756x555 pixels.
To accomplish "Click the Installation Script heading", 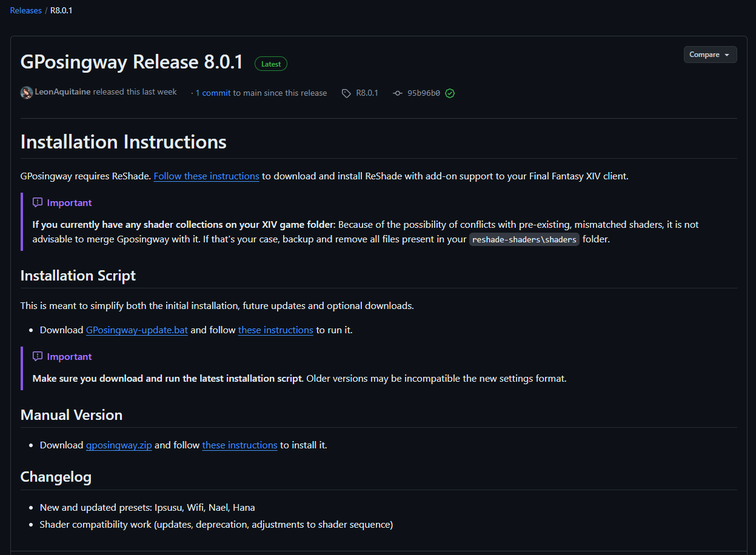I will (78, 276).
